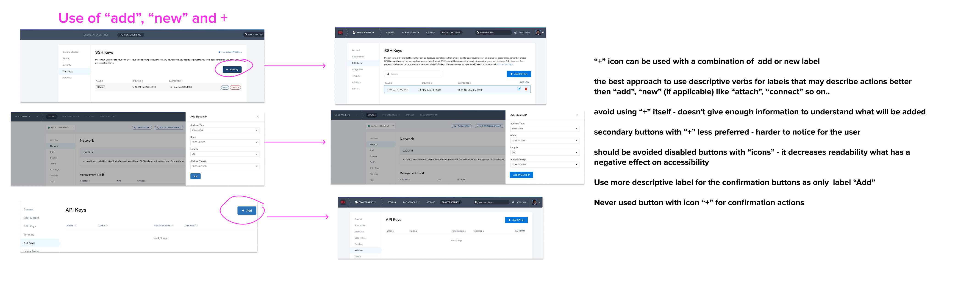The height and width of the screenshot is (284, 980).
Task: Click the plus icon on Add SSH Key button
Action: (512, 74)
